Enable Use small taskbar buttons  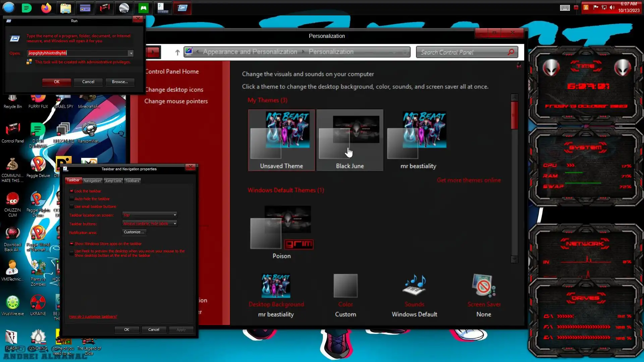[x=71, y=206]
